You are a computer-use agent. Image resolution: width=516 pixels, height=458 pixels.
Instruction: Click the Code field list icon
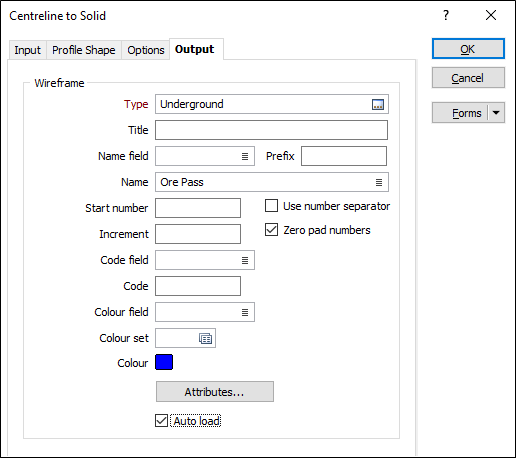[x=245, y=260]
